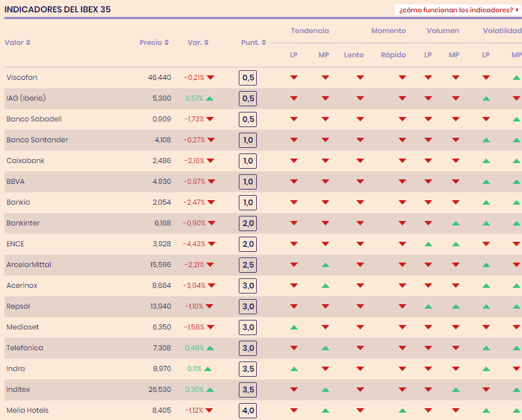Click Viscofan's green Volatilidad MP up arrow

(516, 78)
